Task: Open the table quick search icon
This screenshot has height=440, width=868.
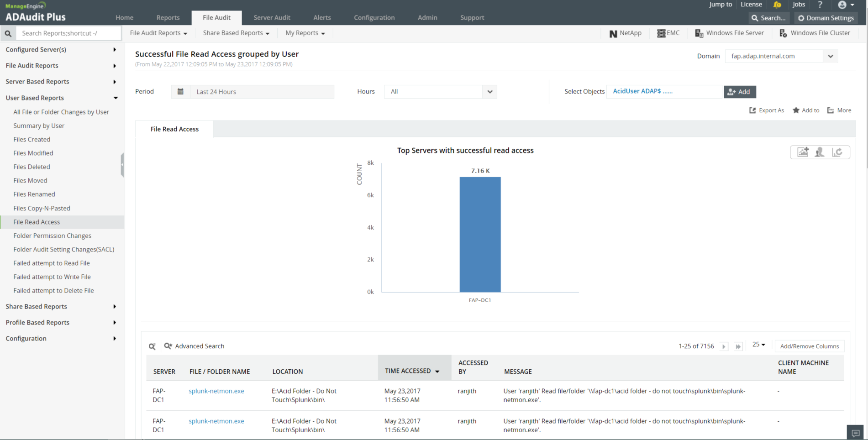Action: pos(152,346)
